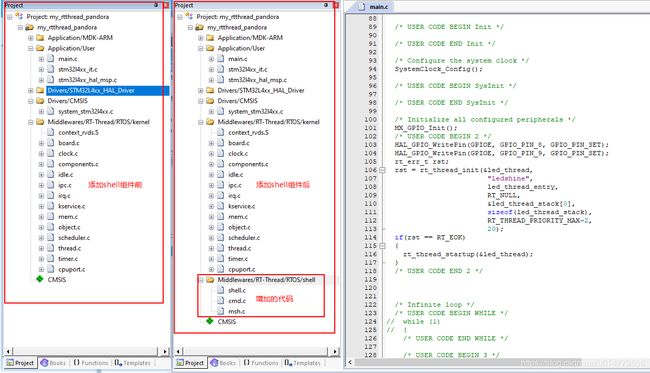Switch to Project tab in middle panel
650x373 pixels.
[x=190, y=363]
